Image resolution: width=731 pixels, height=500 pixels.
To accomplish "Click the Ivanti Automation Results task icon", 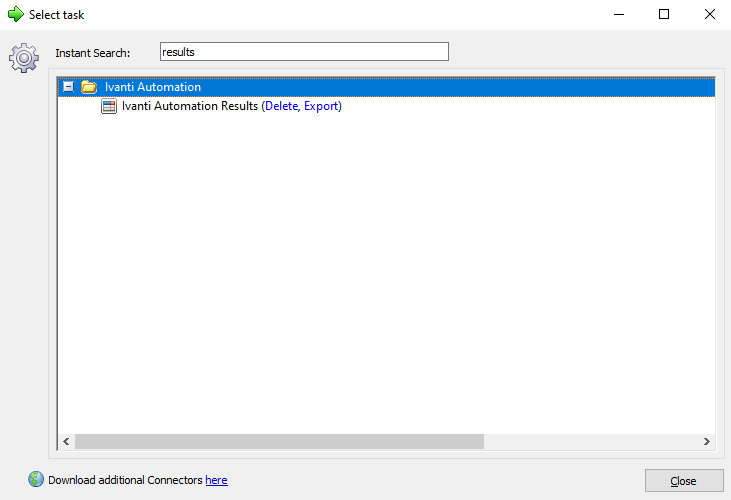I will pos(109,106).
